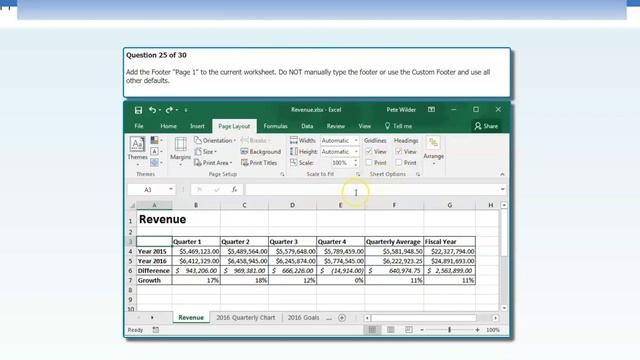Viewport: 640px width, 360px height.
Task: Select the Quarterly Average header cell
Action: click(x=394, y=242)
